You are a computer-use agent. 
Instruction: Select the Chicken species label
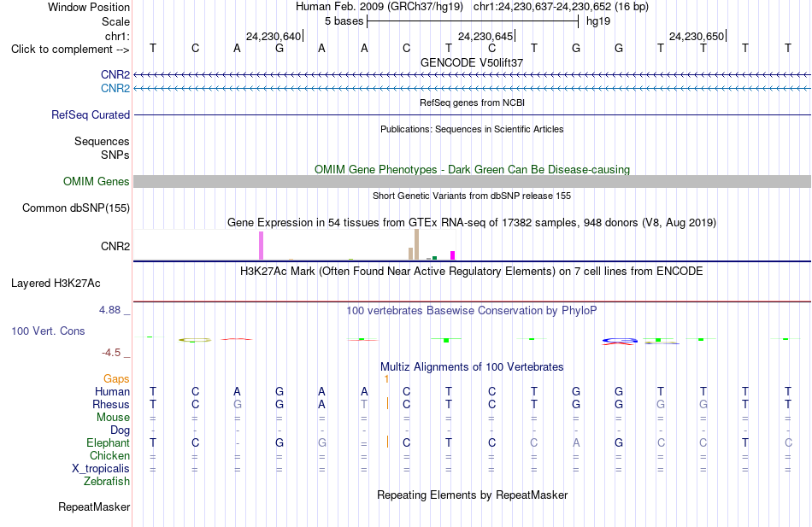tap(109, 455)
